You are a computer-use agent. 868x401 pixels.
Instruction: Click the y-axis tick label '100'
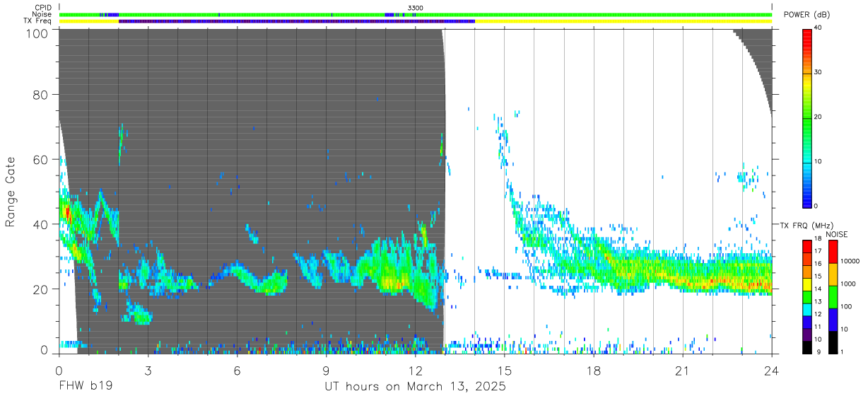point(37,33)
